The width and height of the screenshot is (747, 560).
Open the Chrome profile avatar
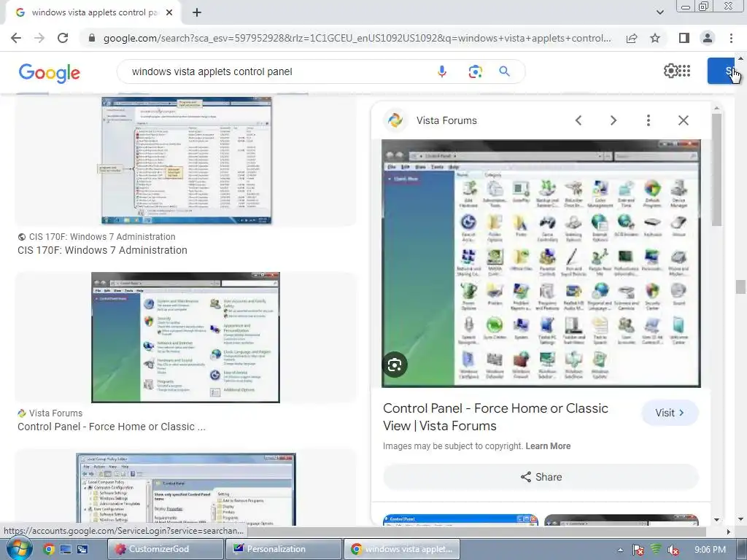click(x=708, y=38)
